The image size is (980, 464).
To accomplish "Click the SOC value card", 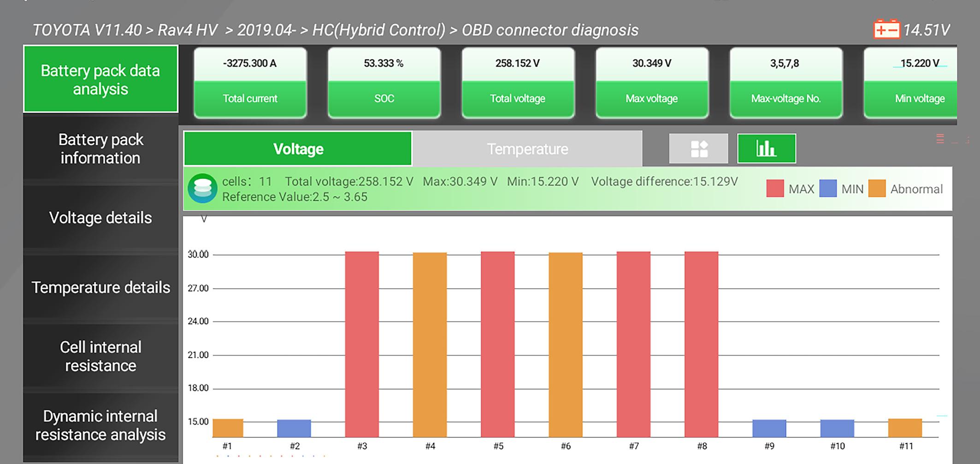I will coord(384,83).
